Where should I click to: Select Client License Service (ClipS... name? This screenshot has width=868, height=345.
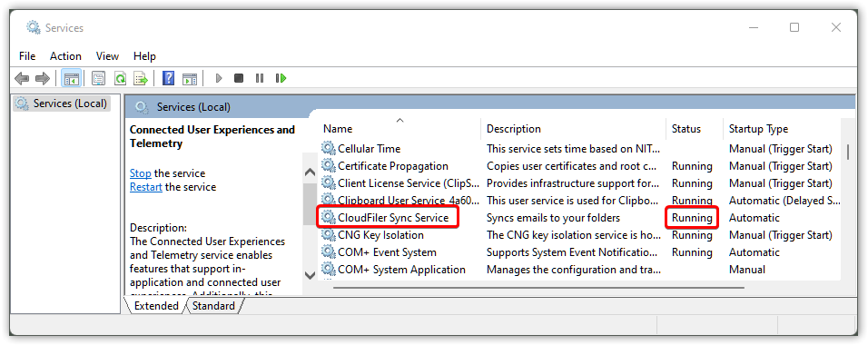408,182
